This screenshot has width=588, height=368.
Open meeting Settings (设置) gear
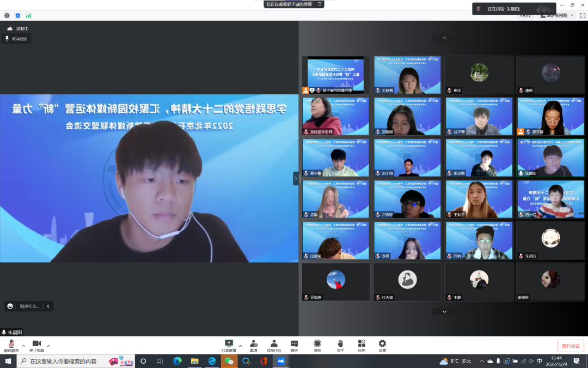coord(382,344)
